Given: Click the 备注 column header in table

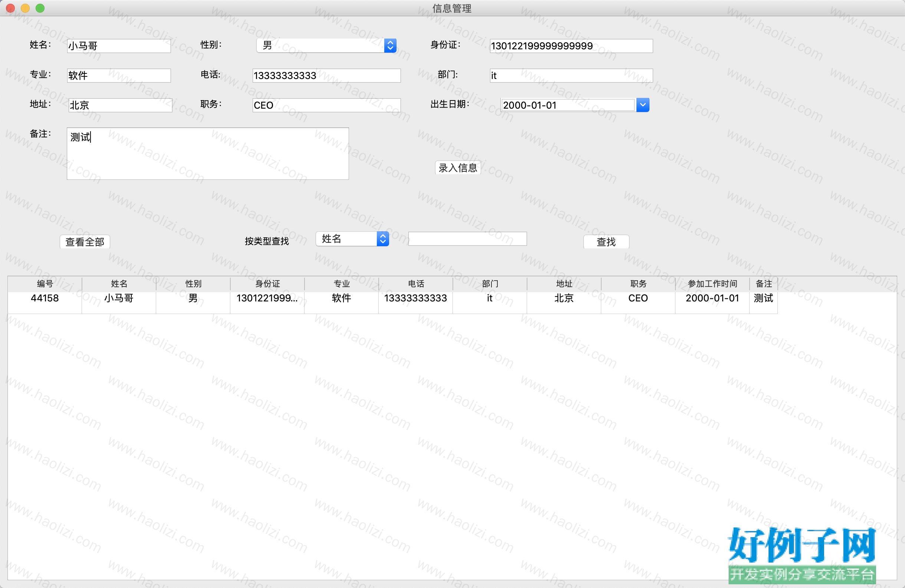Looking at the screenshot, I should (x=764, y=284).
